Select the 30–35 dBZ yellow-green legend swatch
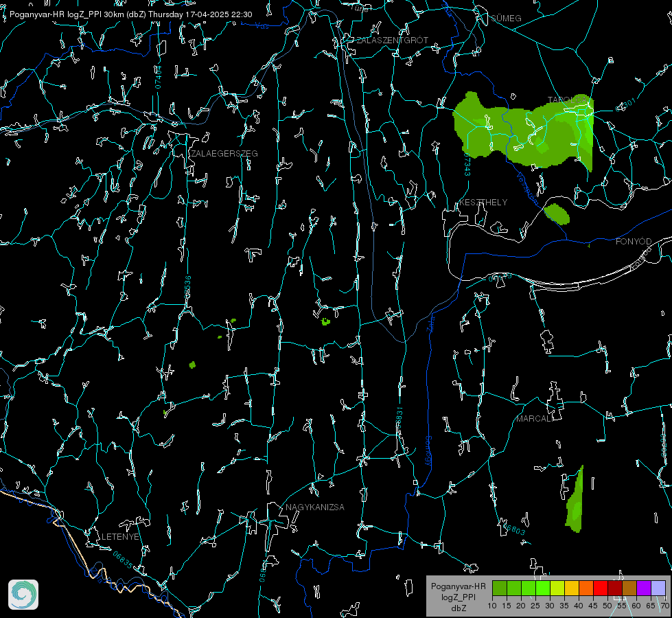This screenshot has height=618, width=672. coord(557,588)
